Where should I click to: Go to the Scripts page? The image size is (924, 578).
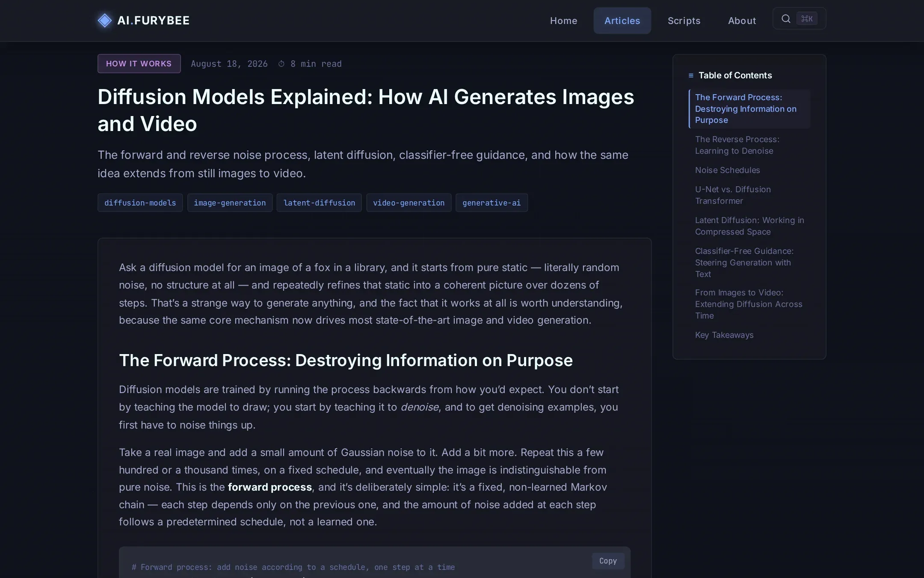pos(684,21)
